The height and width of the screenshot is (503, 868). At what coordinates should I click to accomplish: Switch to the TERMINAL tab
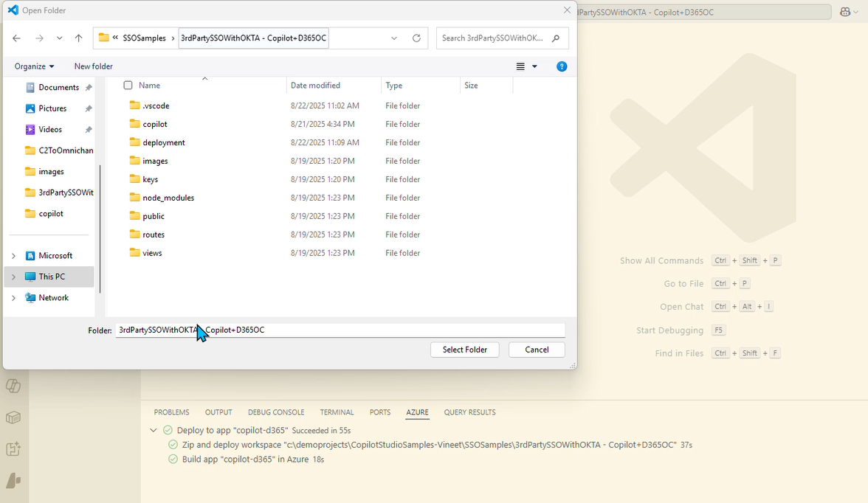pos(337,412)
